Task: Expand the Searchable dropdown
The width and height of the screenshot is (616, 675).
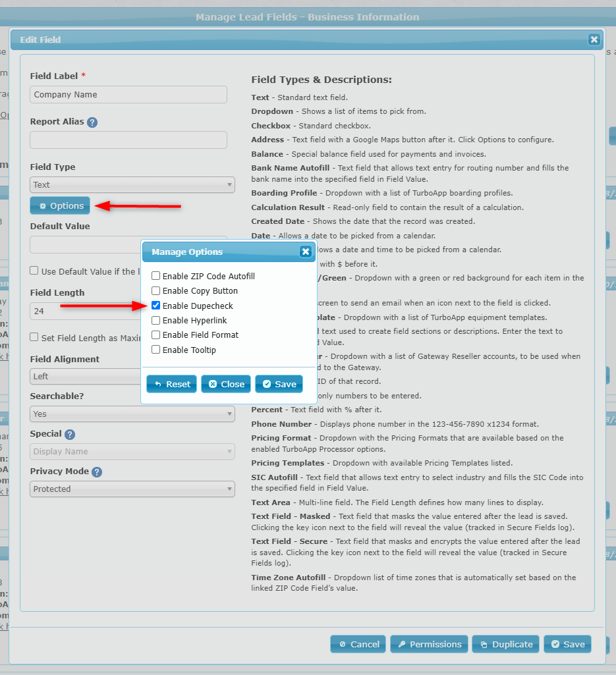Action: 132,414
